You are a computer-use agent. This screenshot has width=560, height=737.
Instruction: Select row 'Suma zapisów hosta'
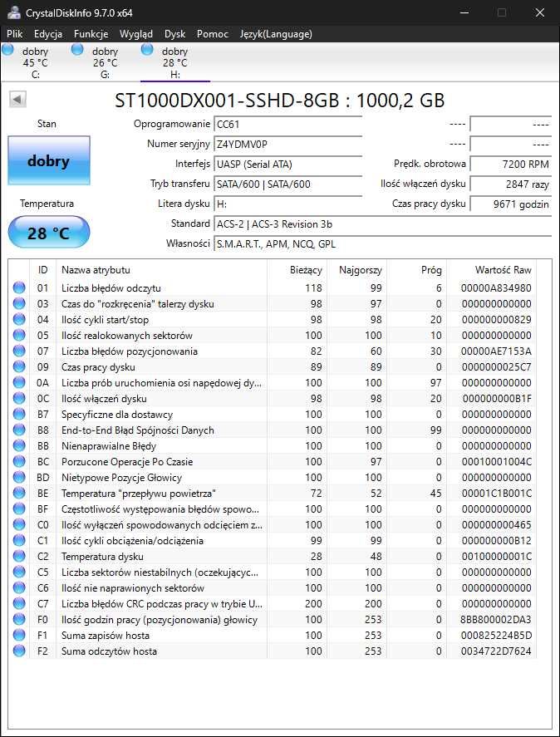(273, 636)
